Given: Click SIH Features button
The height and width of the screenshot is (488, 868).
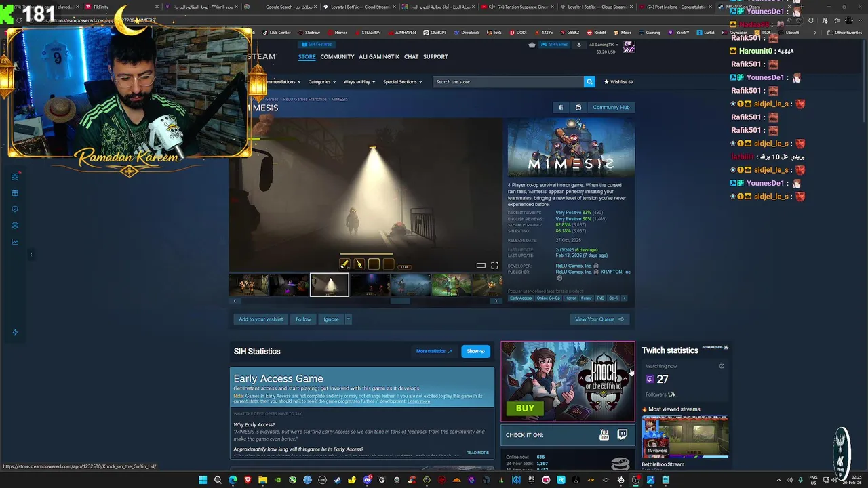Looking at the screenshot, I should 316,45.
